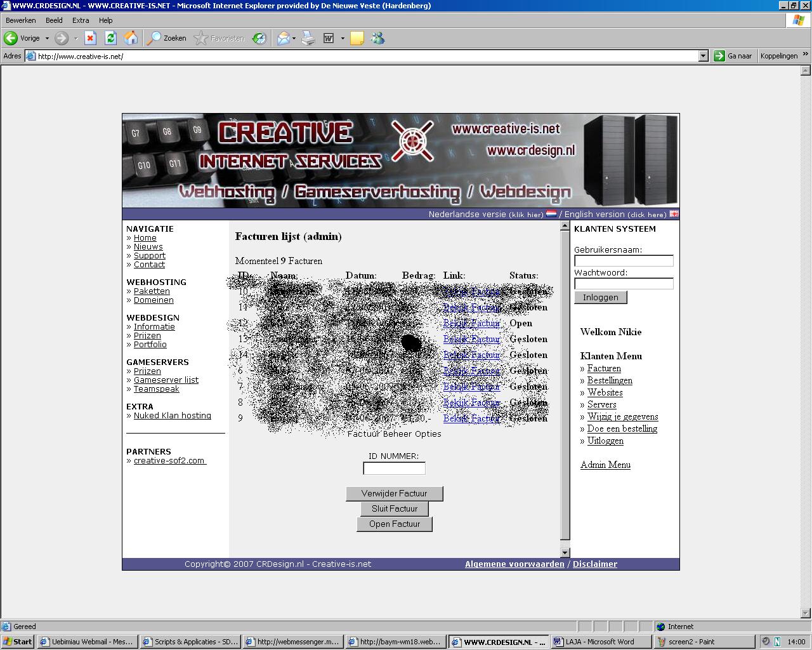Image resolution: width=812 pixels, height=650 pixels.
Task: Open the Admin Menu link
Action: pyautogui.click(x=605, y=465)
